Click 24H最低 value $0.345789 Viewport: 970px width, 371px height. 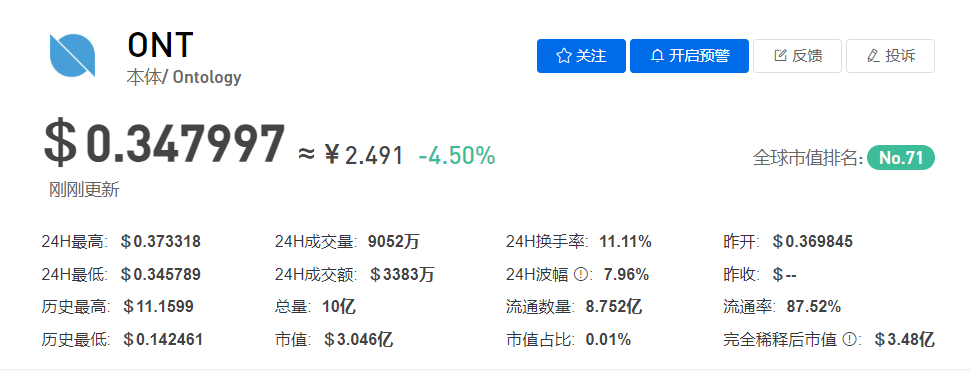160,274
